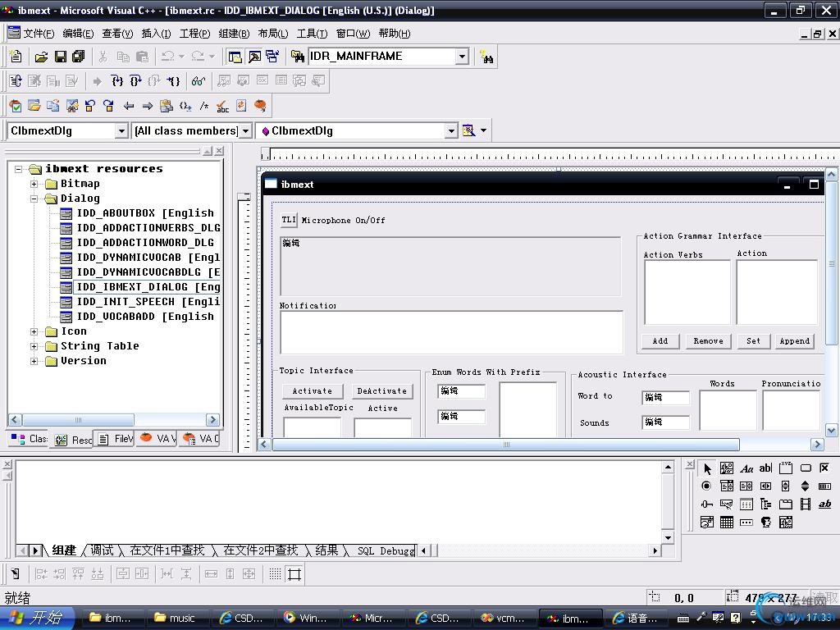Select the Tree control tool
This screenshot has width=840, height=630.
tap(765, 504)
